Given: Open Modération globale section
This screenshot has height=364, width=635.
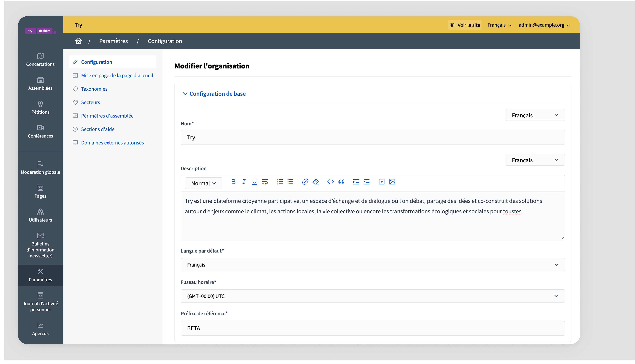Looking at the screenshot, I should [40, 167].
